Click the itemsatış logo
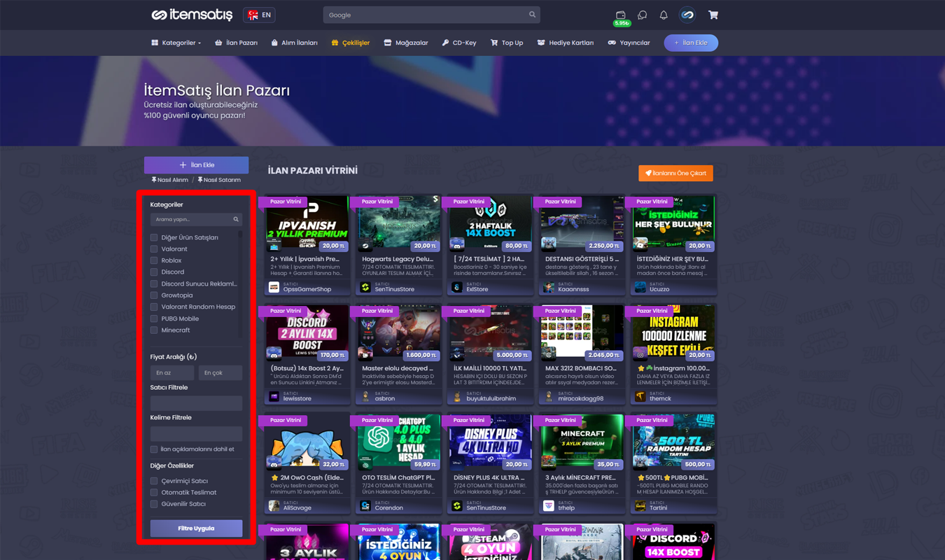This screenshot has width=945, height=560. pos(191,15)
